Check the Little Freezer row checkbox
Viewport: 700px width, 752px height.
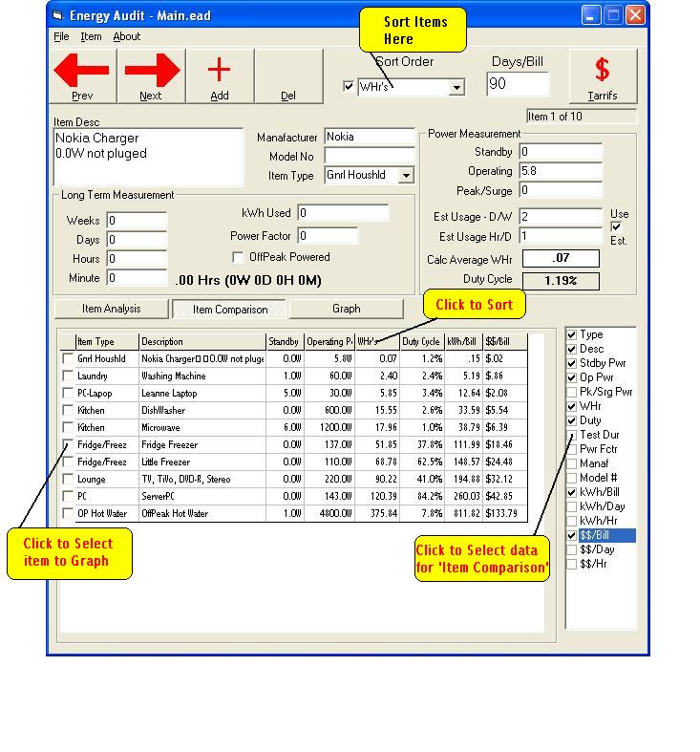(x=68, y=462)
